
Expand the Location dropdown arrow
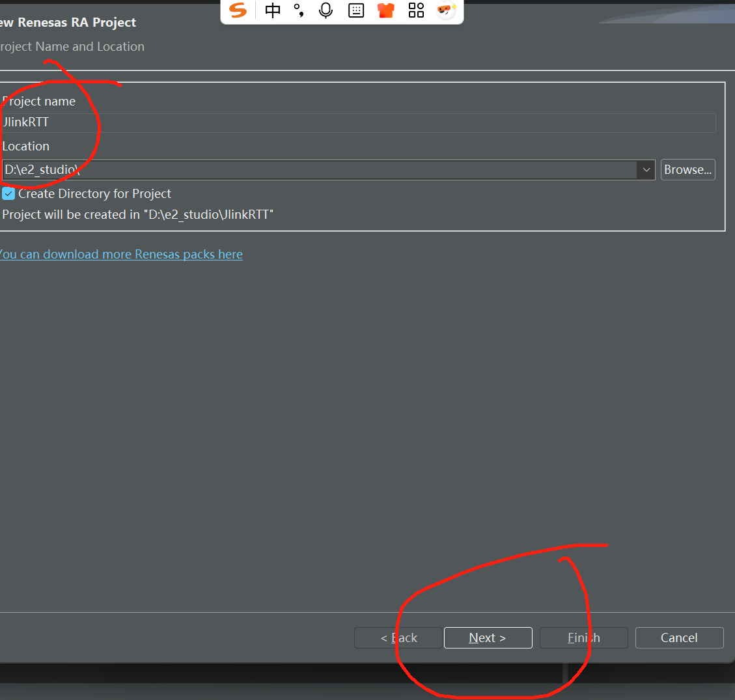(x=646, y=170)
